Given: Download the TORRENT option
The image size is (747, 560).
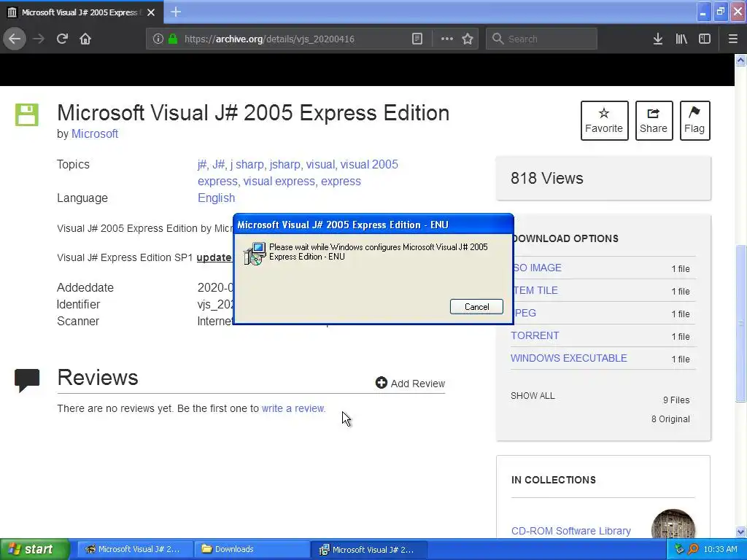Looking at the screenshot, I should click(535, 335).
